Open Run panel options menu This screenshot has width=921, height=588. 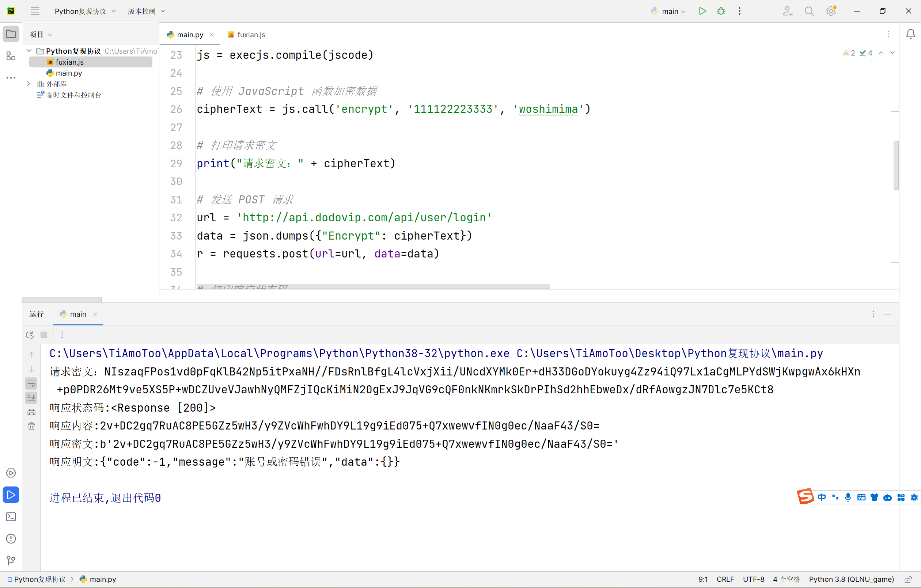[873, 314]
